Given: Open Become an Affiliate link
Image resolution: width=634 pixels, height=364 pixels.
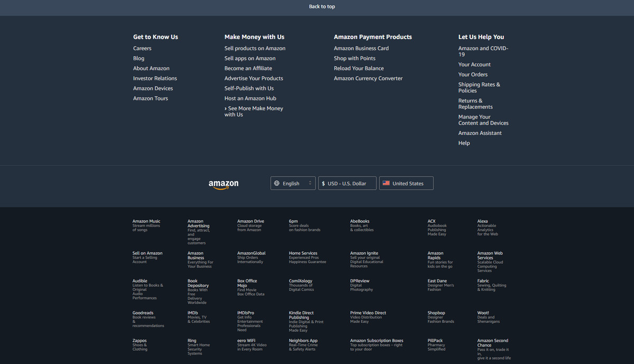Looking at the screenshot, I should coord(249,68).
